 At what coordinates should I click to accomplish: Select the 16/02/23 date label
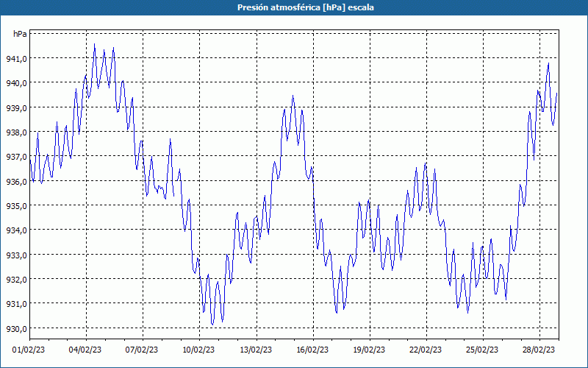pyautogui.click(x=312, y=350)
